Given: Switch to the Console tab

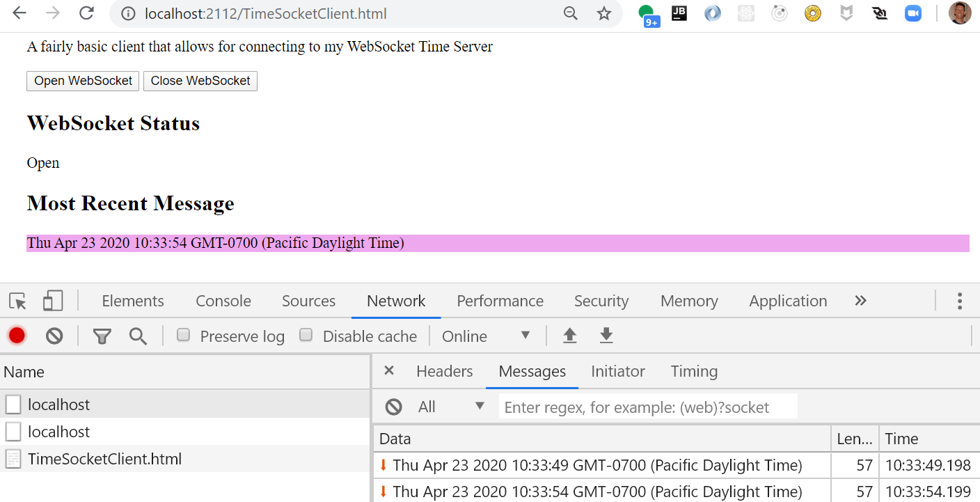Looking at the screenshot, I should (x=223, y=301).
